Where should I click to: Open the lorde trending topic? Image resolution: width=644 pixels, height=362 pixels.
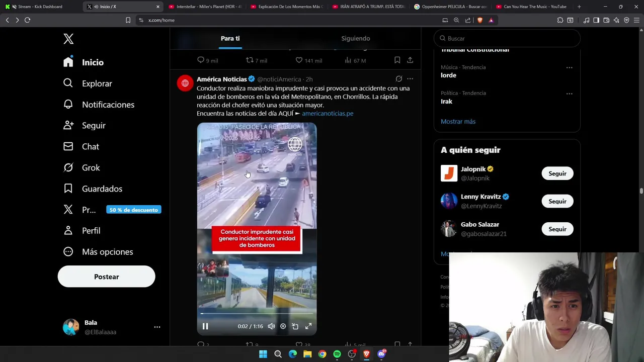pos(448,75)
